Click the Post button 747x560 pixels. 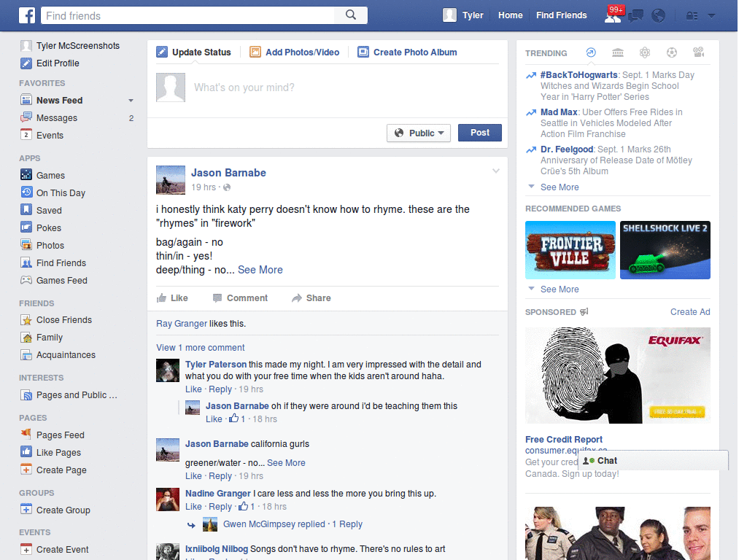480,133
